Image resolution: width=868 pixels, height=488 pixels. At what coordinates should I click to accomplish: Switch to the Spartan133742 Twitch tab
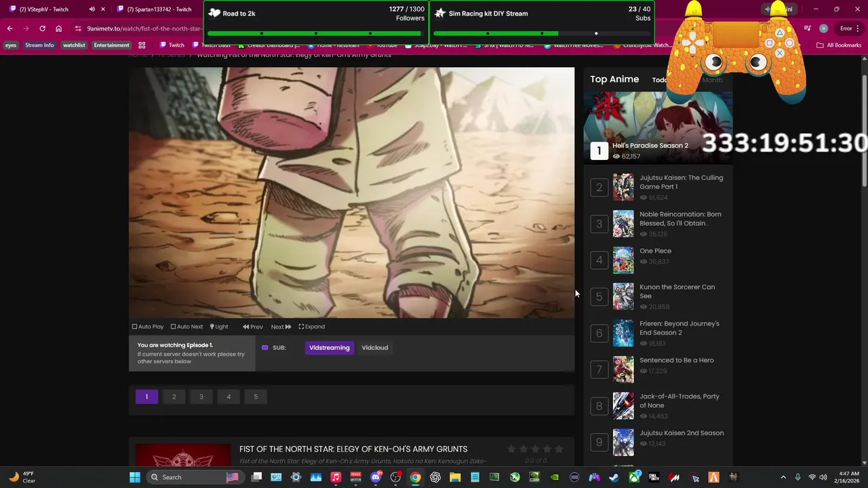(154, 9)
